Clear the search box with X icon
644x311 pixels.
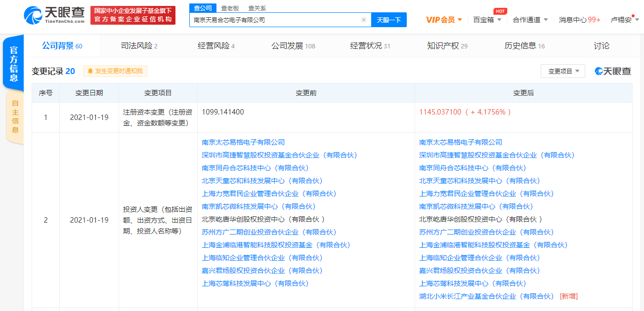point(364,20)
